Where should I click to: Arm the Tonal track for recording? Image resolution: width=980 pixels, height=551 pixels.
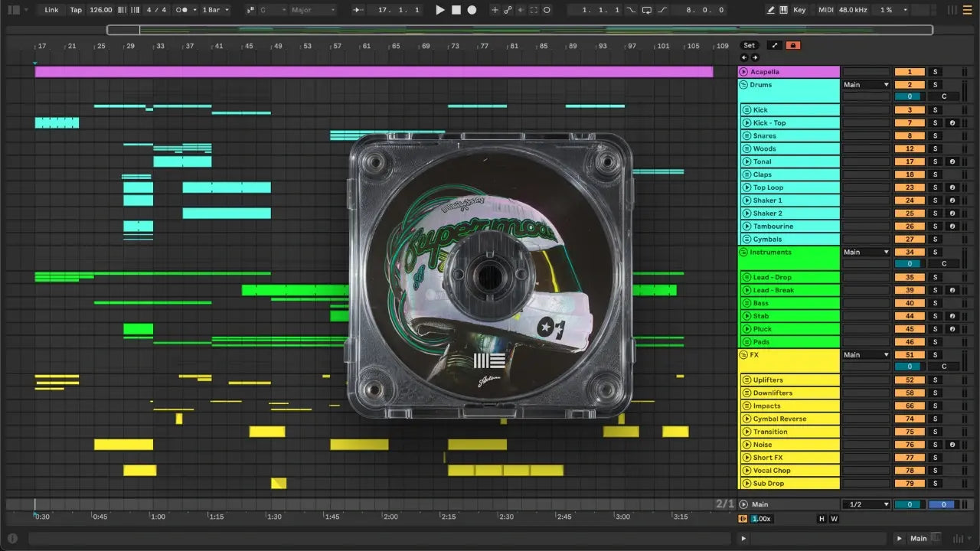pos(952,161)
